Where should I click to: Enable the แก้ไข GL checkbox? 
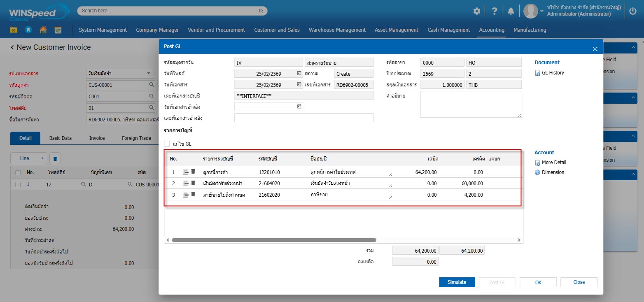coord(167,144)
